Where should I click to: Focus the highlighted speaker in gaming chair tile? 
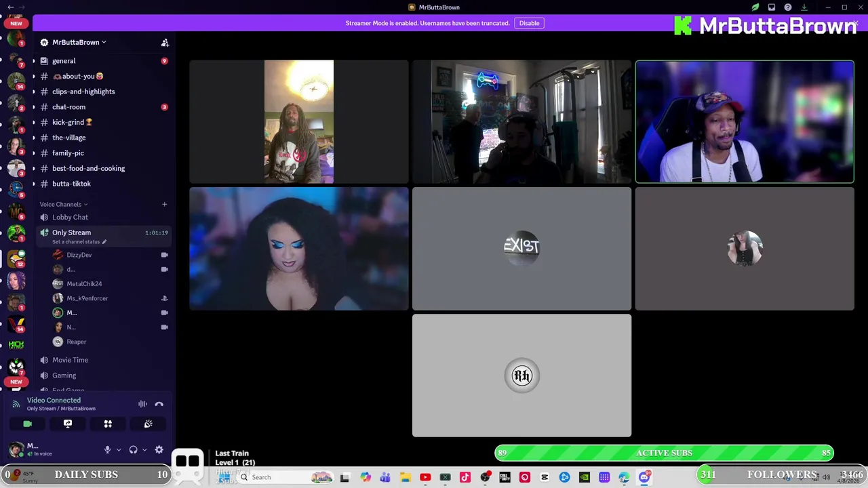pos(745,122)
